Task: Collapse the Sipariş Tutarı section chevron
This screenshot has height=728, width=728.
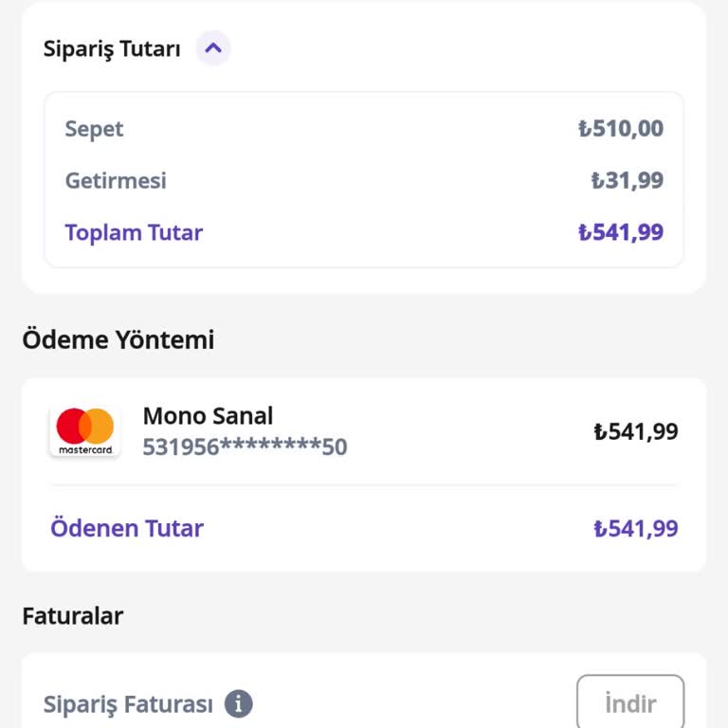Action: (213, 47)
